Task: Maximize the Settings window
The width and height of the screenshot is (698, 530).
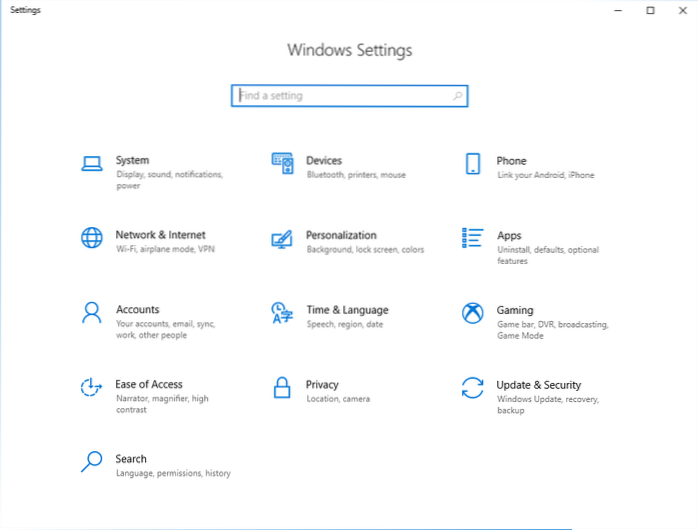Action: click(x=650, y=10)
